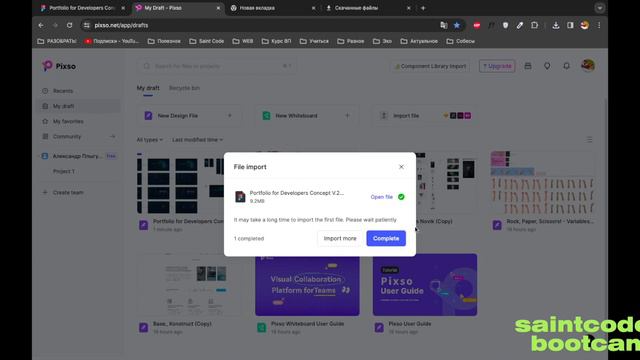
Task: Click Create team in sidebar
Action: coord(68,192)
